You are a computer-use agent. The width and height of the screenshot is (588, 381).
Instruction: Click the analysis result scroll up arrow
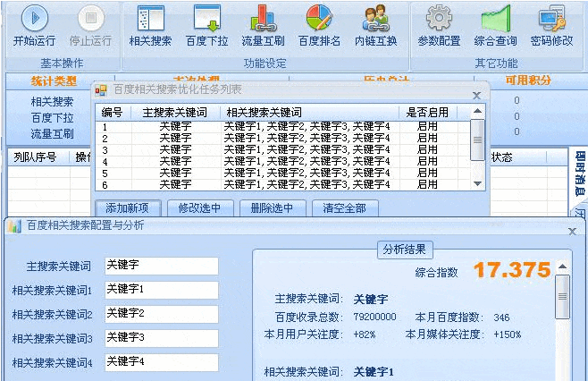click(562, 267)
